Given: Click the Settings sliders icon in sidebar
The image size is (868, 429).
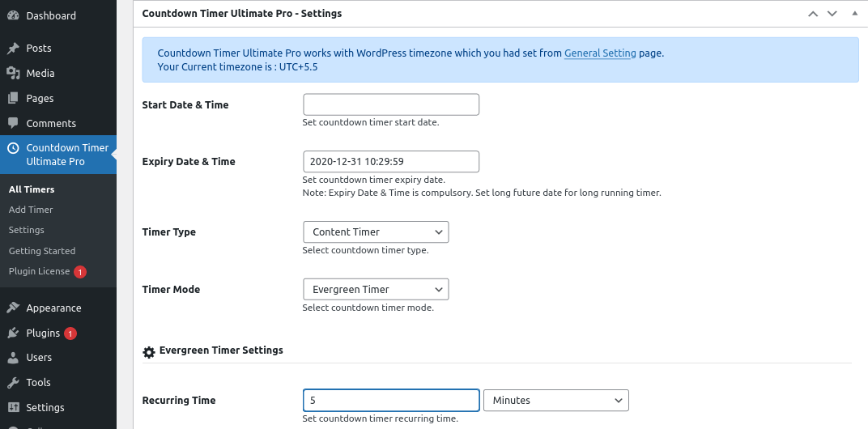Looking at the screenshot, I should (13, 407).
